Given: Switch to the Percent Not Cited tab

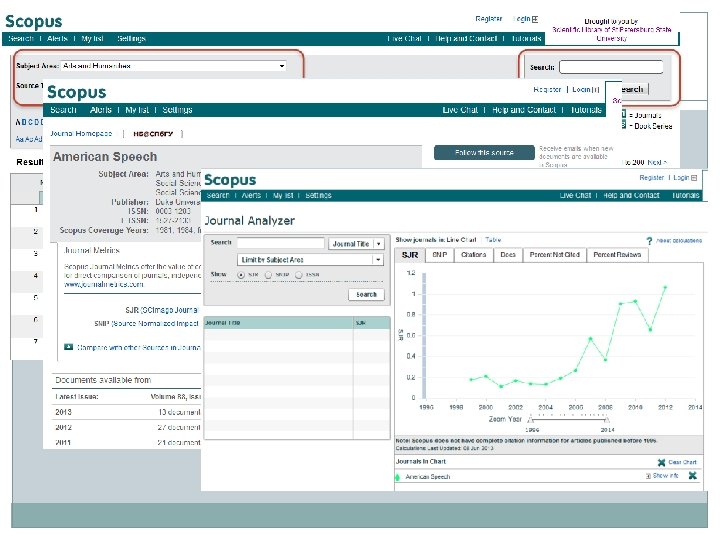Looking at the screenshot, I should pos(554,255).
